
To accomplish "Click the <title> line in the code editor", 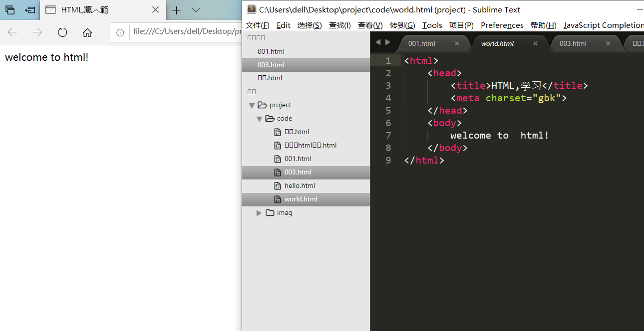I will point(519,86).
